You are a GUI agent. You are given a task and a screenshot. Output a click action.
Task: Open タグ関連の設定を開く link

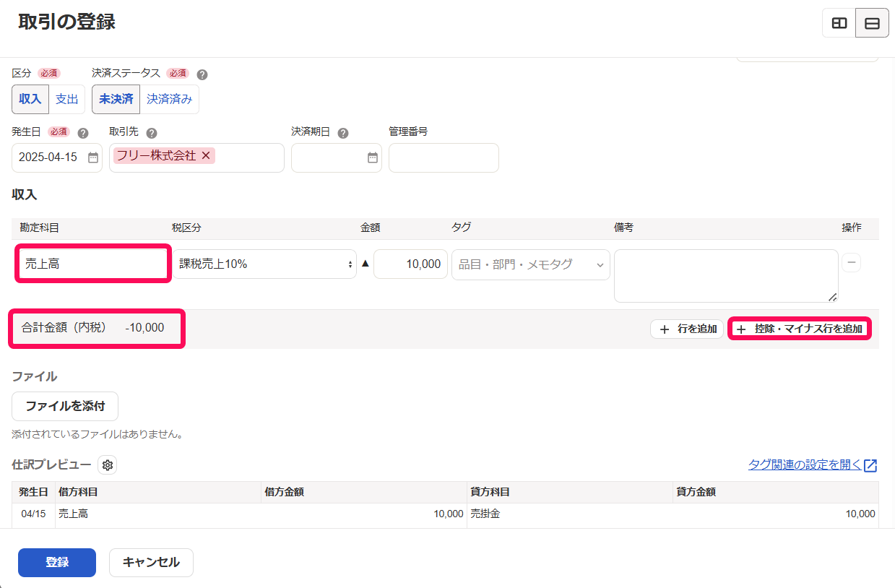813,465
